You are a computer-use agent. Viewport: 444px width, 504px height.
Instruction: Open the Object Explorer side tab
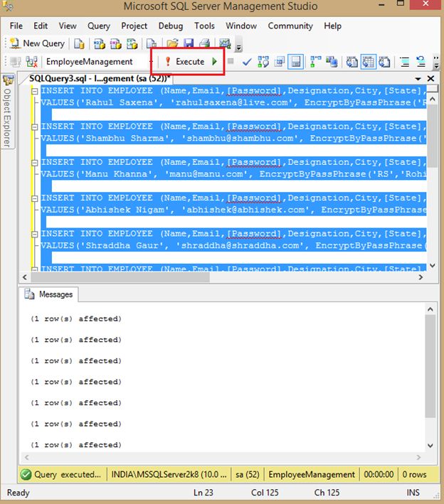[x=8, y=111]
